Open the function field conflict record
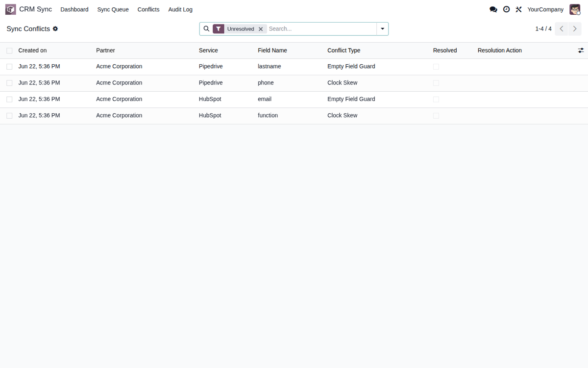Viewport: 588px width, 368px height. coord(268,116)
